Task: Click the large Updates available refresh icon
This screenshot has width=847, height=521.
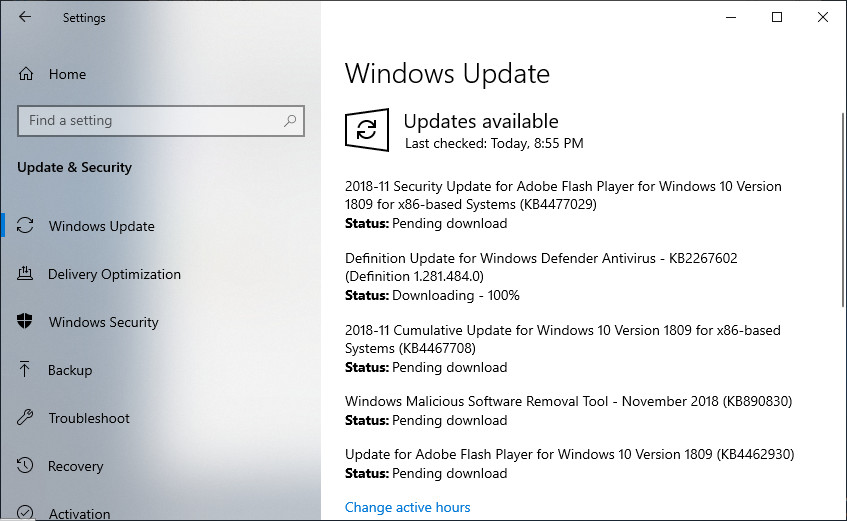Action: pyautogui.click(x=367, y=131)
